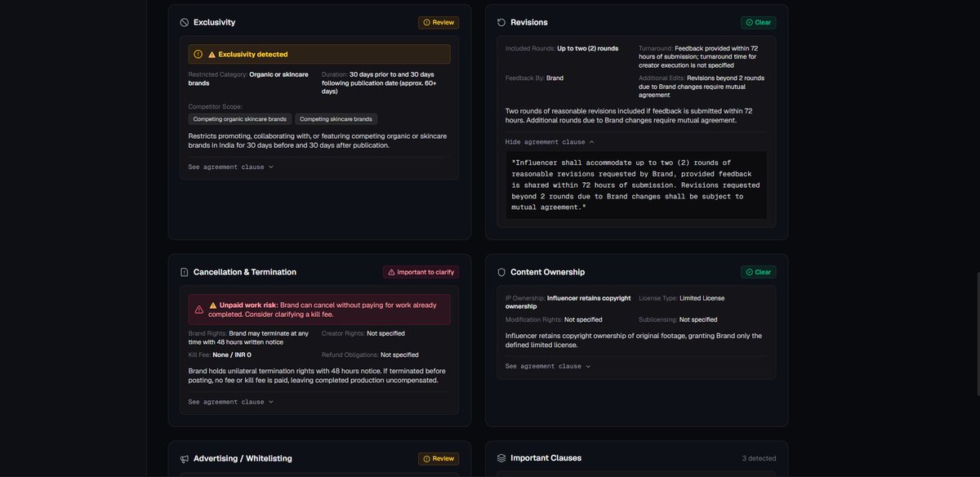This screenshot has height=477, width=980.
Task: Collapse Hide agreement clause in Revisions
Action: pyautogui.click(x=550, y=141)
